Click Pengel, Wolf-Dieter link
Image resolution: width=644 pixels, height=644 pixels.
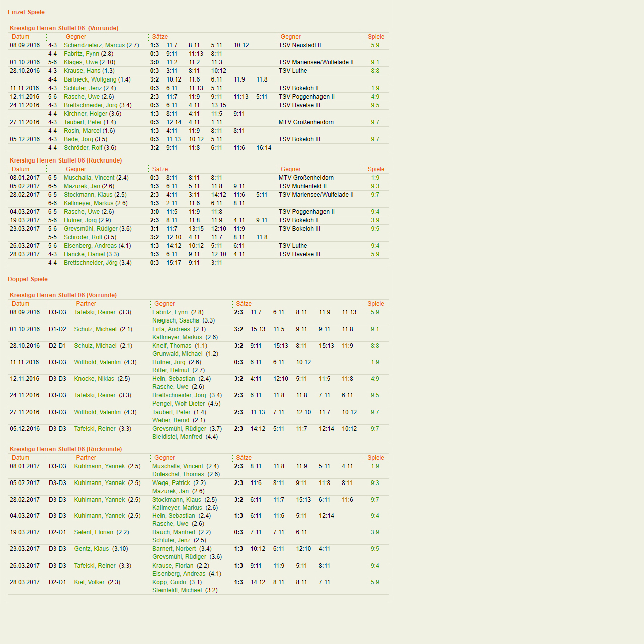tap(179, 404)
